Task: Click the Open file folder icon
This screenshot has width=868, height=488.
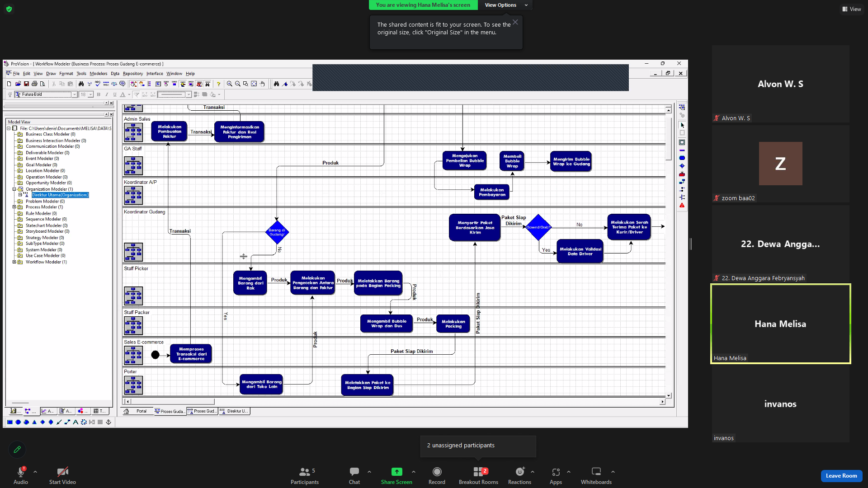Action: click(x=18, y=84)
